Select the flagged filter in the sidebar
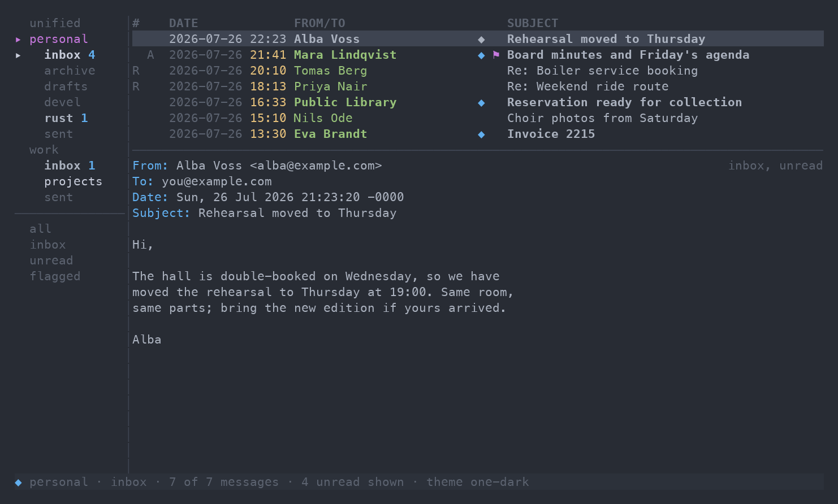Viewport: 838px width, 504px height. (x=55, y=276)
